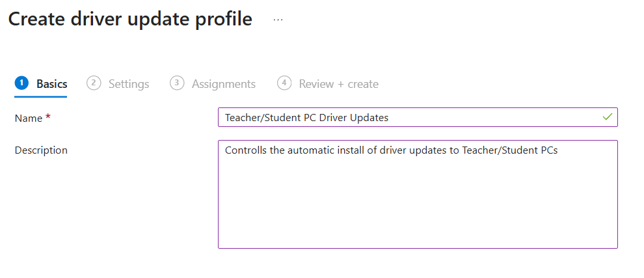
Task: Click the green validation checkmark in Name field
Action: [608, 117]
